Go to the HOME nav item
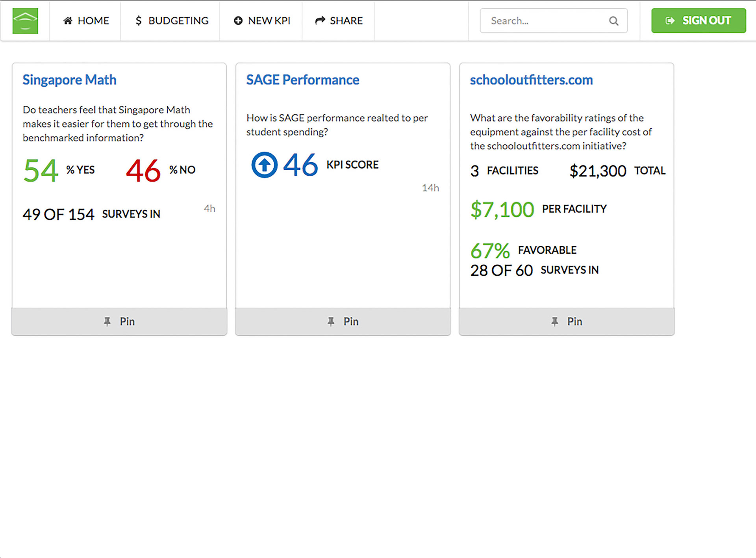The image size is (756, 558). (93, 20)
